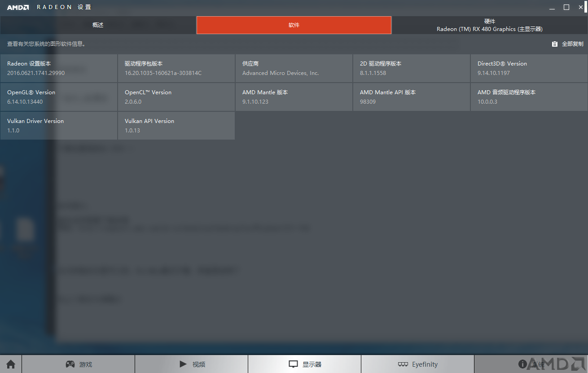Click the 全部复制 copy all button
The image size is (588, 373).
tap(568, 44)
